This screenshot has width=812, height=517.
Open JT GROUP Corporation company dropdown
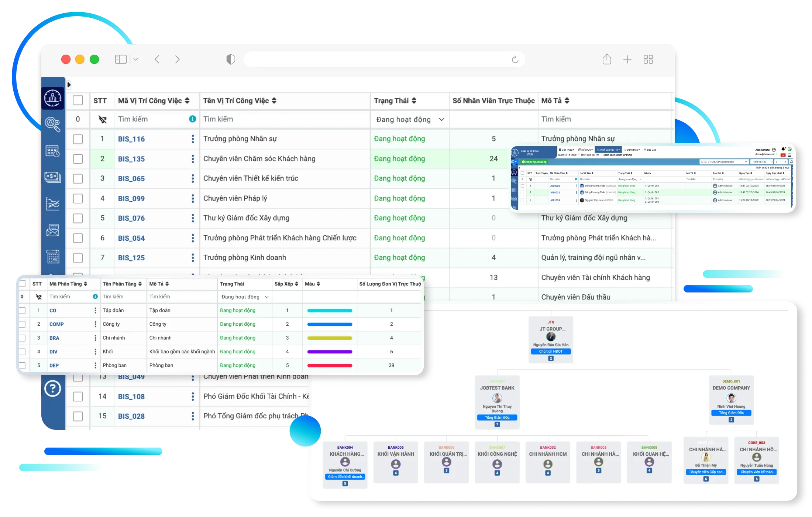[x=724, y=162]
